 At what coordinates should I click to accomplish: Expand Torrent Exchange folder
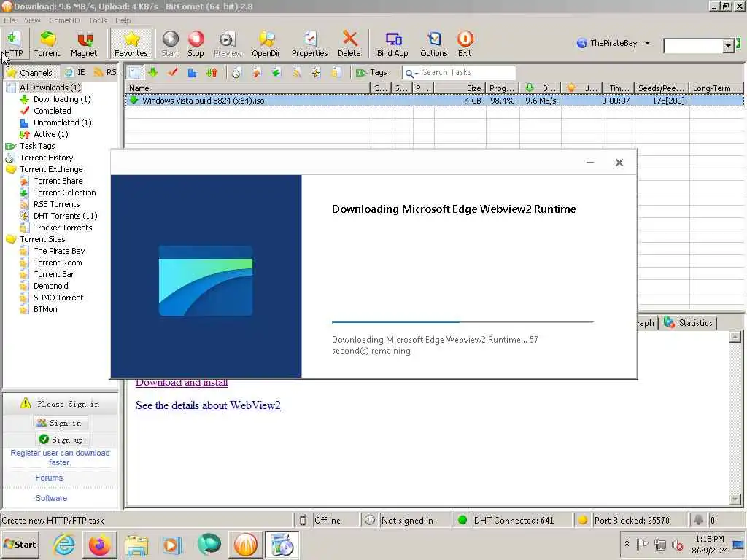tap(51, 169)
